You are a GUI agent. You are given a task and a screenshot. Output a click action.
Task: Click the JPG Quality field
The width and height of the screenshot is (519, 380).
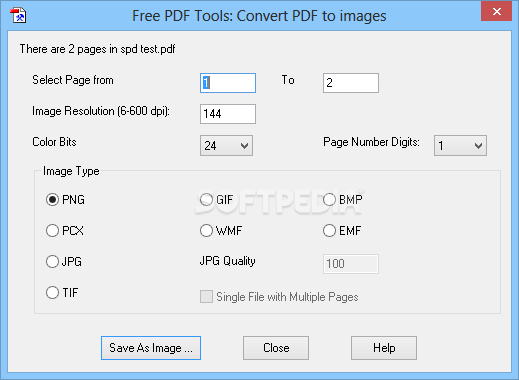(351, 264)
